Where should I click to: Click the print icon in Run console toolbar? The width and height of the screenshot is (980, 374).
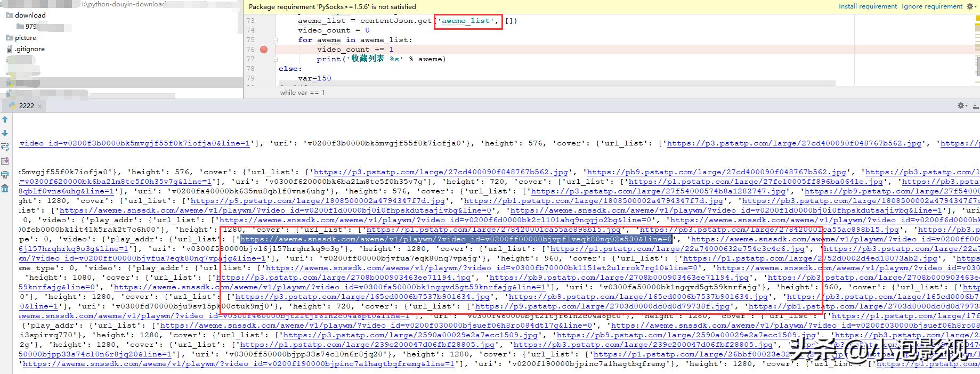5,175
